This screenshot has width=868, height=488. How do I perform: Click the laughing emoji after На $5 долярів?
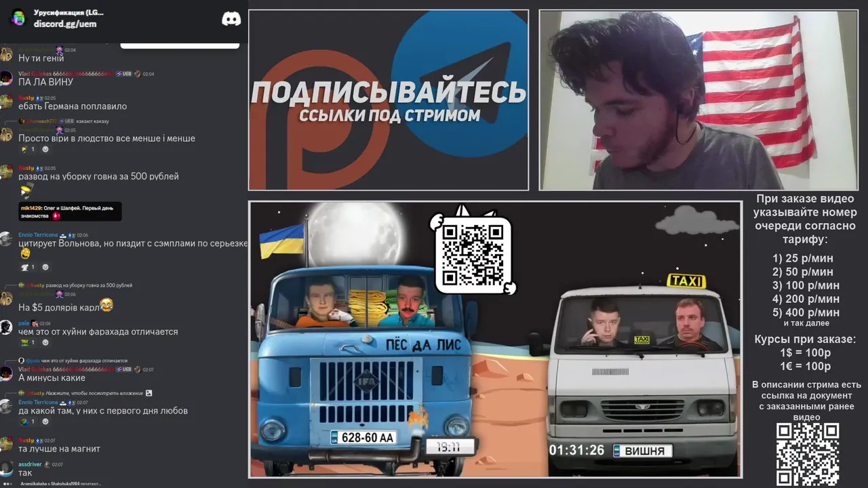(x=106, y=306)
